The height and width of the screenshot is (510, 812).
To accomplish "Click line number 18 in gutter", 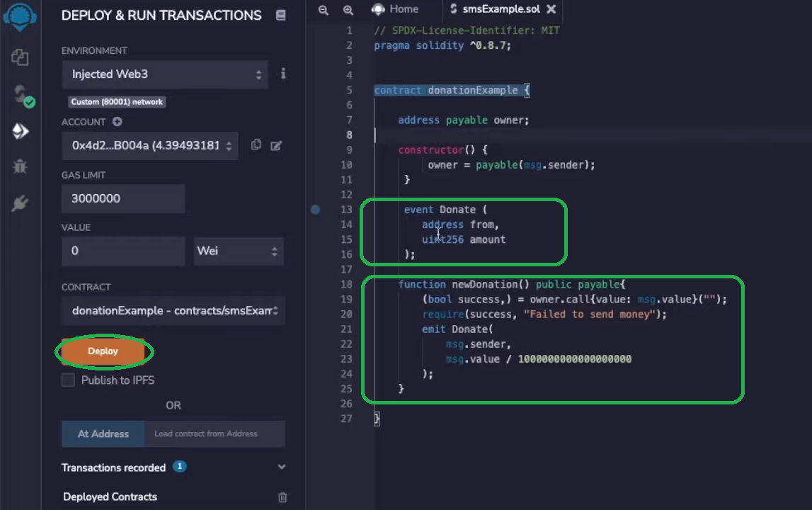I will point(346,284).
